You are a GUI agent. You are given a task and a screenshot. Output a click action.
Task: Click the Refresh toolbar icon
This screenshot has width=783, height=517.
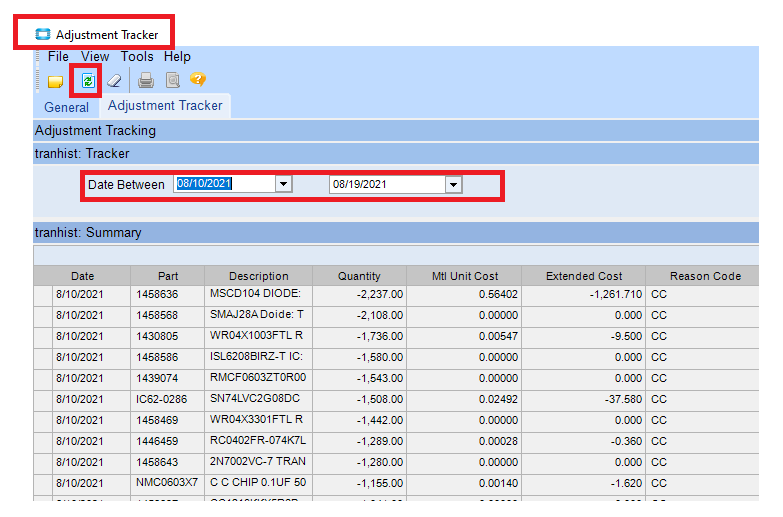pos(88,80)
